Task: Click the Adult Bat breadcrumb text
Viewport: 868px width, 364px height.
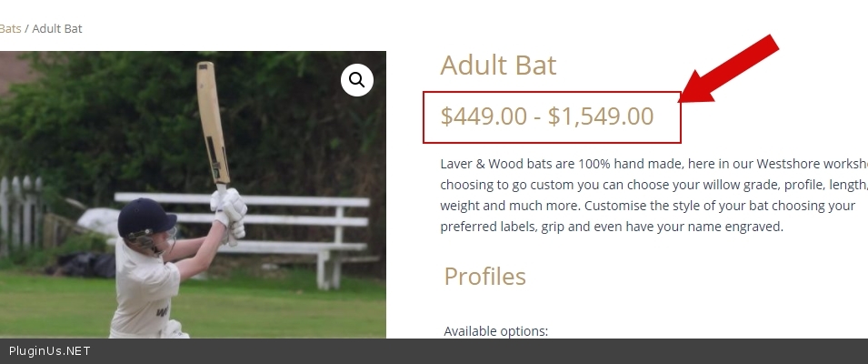Action: (56, 28)
